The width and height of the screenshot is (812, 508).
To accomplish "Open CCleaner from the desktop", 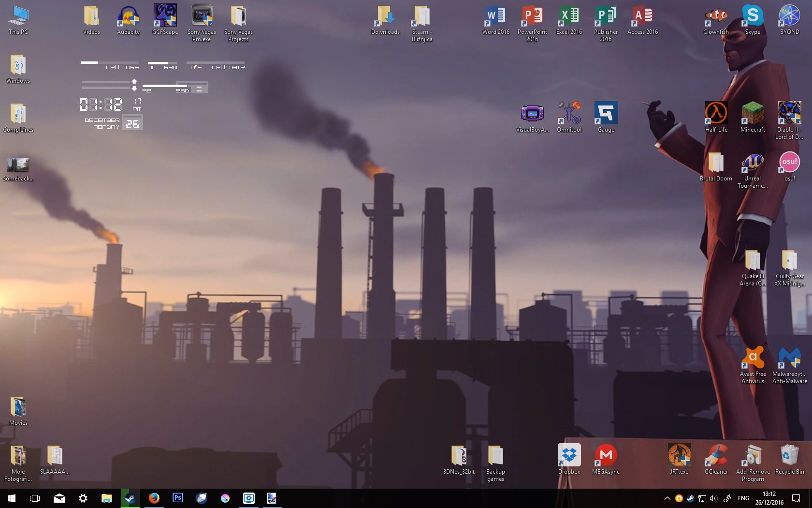I will click(716, 460).
